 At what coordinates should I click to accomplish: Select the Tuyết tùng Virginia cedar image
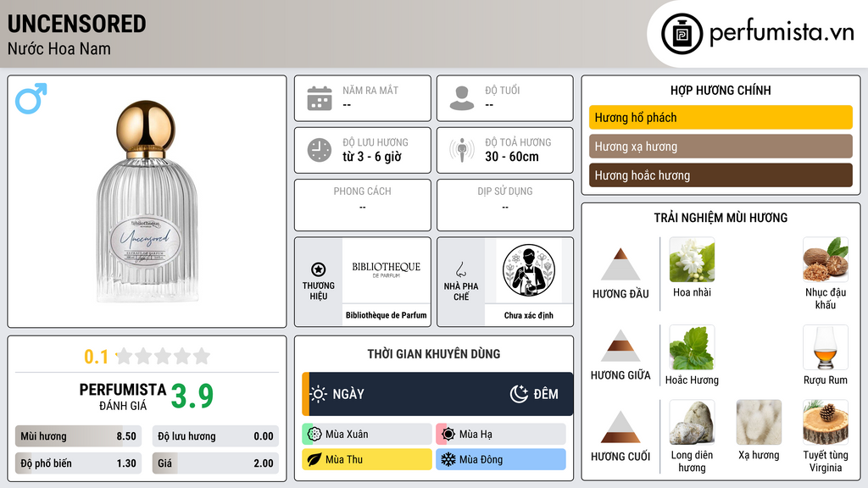pyautogui.click(x=826, y=422)
